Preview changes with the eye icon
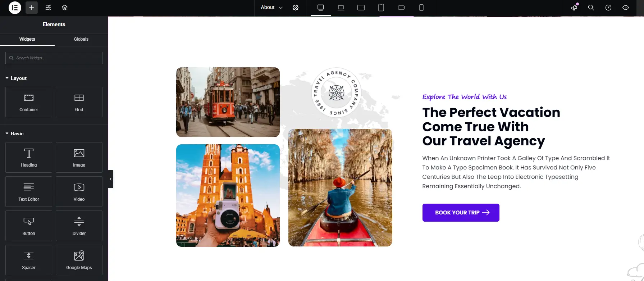This screenshot has width=644, height=281. pos(626,8)
